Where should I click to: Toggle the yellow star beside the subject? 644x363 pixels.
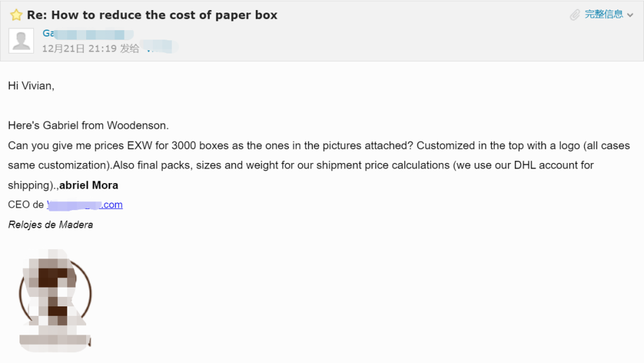tap(16, 15)
